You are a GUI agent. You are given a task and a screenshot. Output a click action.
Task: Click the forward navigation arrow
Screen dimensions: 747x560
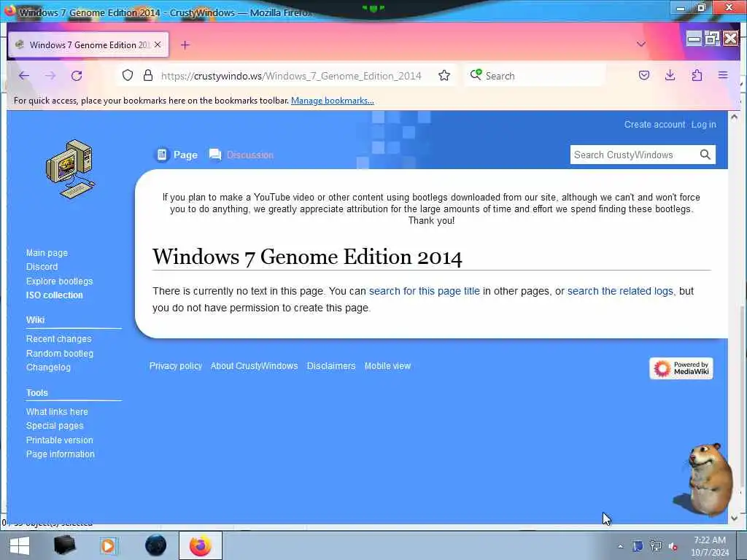coord(50,76)
